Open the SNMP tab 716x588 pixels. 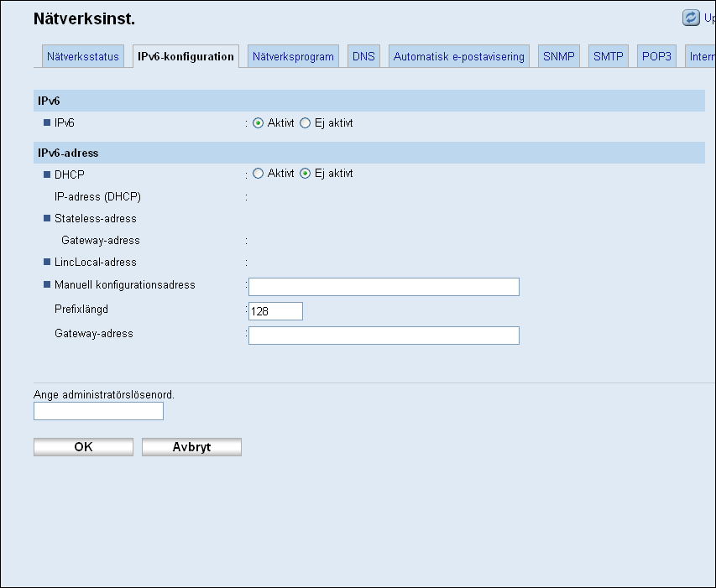click(x=559, y=56)
